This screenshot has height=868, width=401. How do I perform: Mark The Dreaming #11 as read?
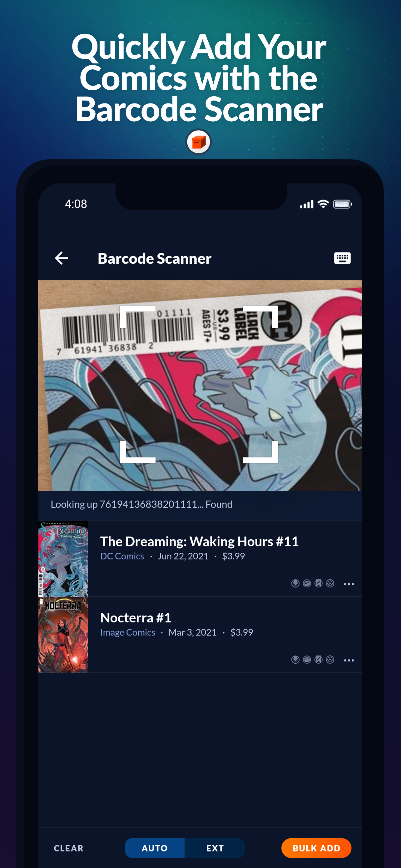(x=318, y=583)
